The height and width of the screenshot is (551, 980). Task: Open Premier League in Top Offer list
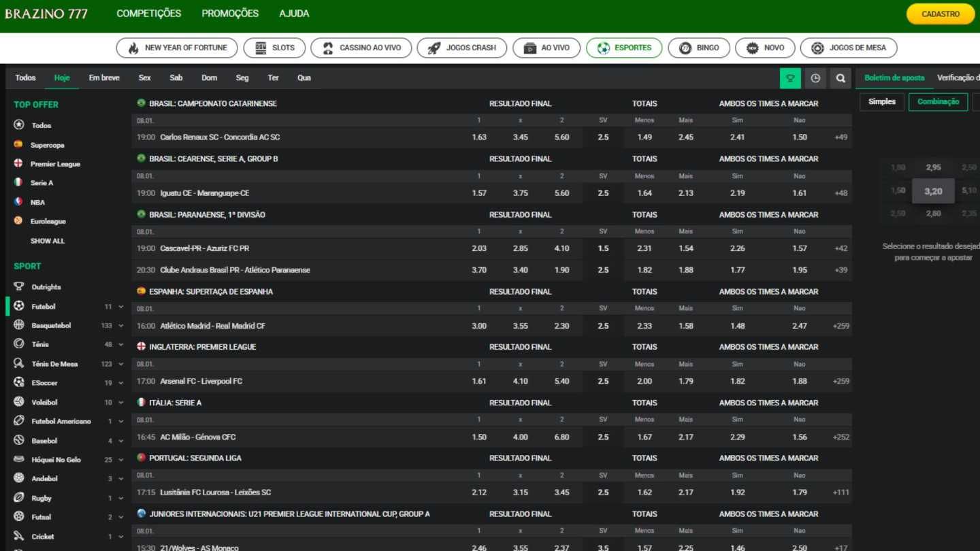point(54,164)
